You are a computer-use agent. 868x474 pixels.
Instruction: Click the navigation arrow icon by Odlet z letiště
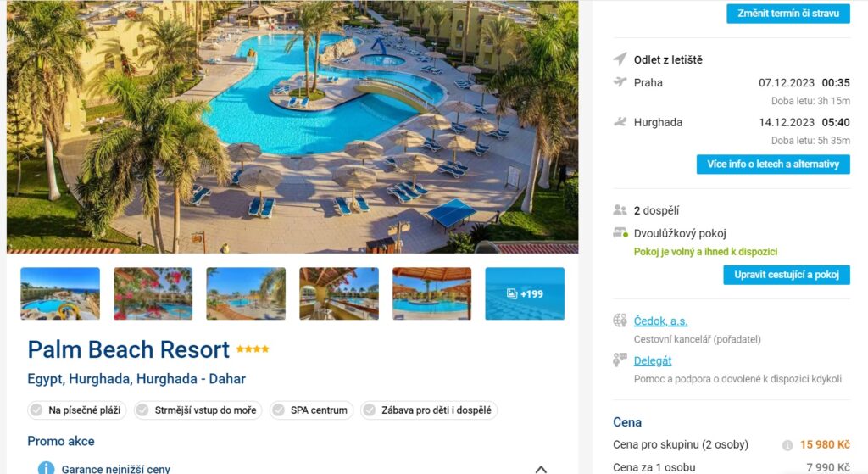tap(620, 59)
